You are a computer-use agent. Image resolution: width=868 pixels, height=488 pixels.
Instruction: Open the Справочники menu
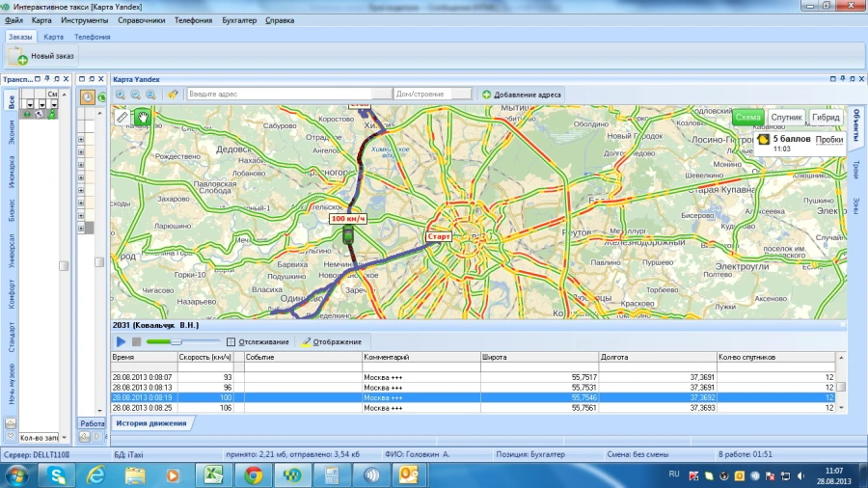[141, 20]
